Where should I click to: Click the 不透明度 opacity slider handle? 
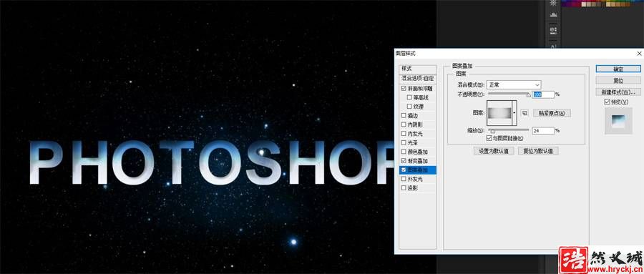point(529,95)
